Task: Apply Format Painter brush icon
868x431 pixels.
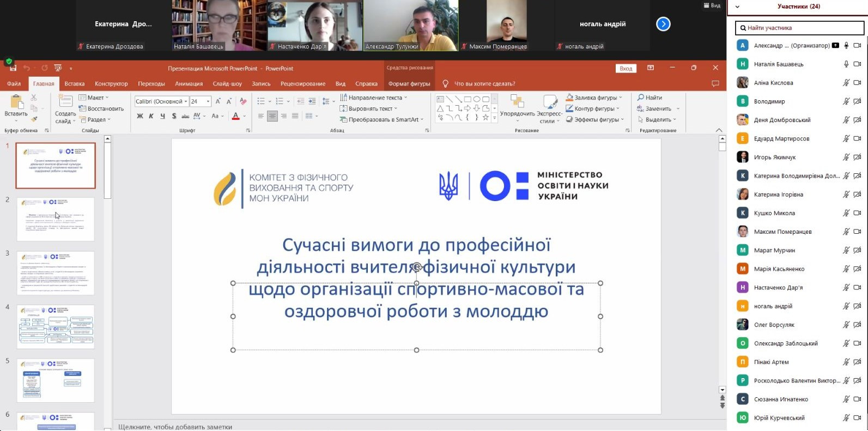Action: pyautogui.click(x=34, y=119)
